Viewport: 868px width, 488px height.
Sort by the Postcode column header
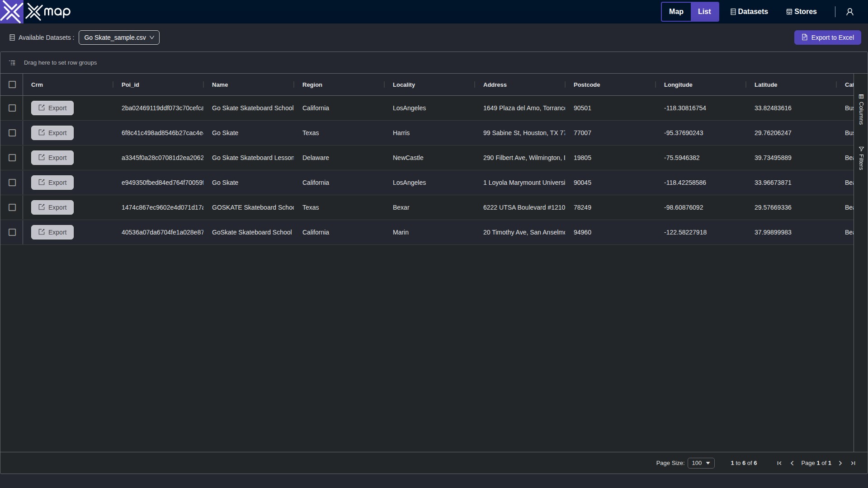pyautogui.click(x=586, y=84)
